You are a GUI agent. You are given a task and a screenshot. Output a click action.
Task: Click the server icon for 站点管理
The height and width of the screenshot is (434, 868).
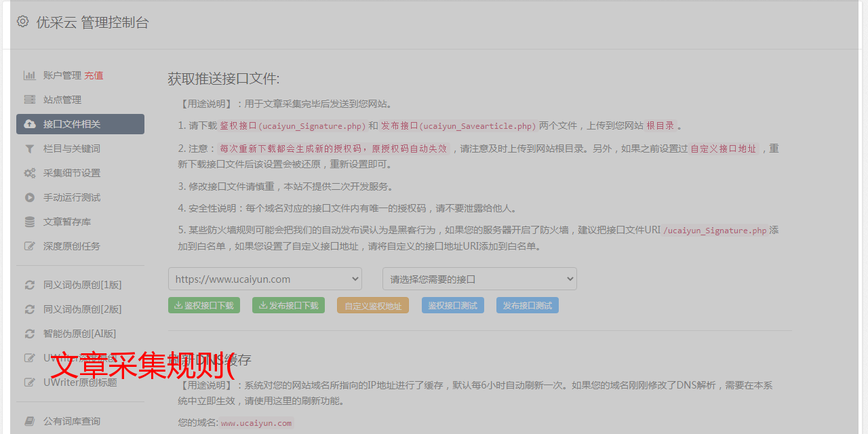coord(30,100)
